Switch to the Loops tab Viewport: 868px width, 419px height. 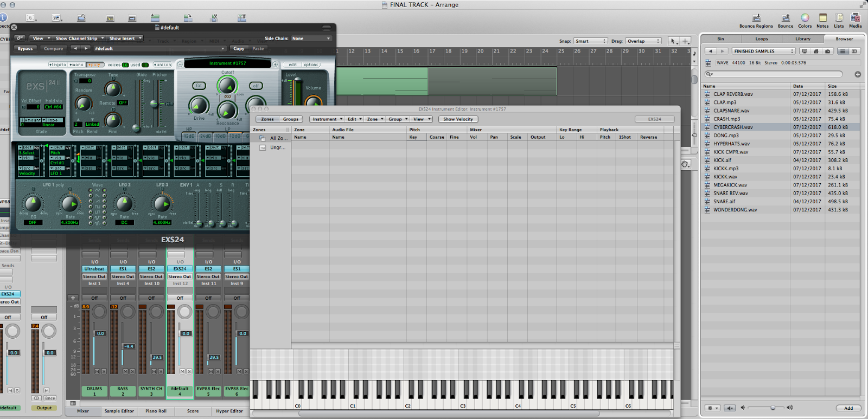[762, 39]
